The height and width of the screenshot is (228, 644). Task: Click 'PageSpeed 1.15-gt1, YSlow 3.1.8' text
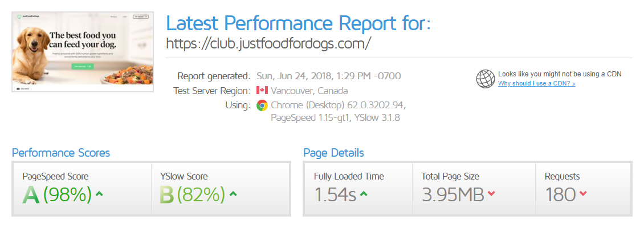tap(336, 119)
